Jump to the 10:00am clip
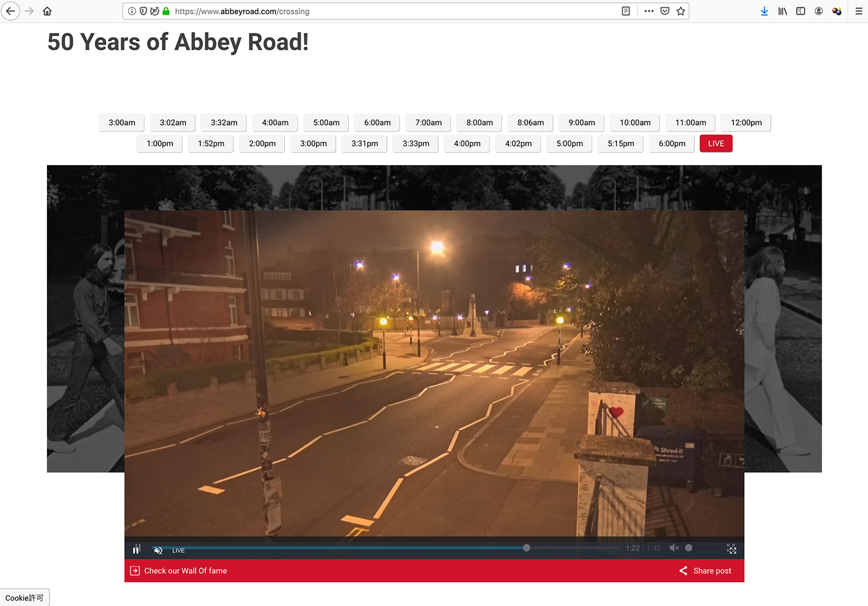The height and width of the screenshot is (606, 868). 635,123
